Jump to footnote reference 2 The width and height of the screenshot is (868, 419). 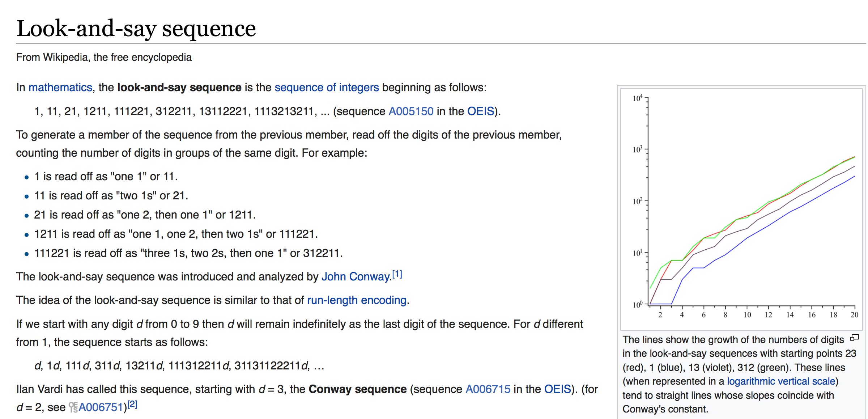[x=132, y=405]
